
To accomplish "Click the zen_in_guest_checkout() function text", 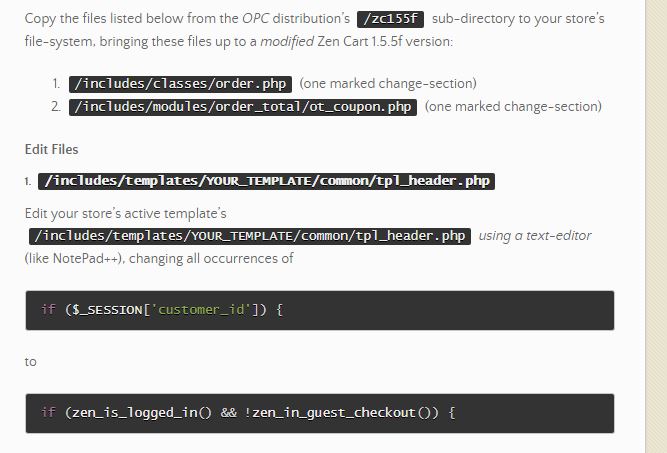I will (x=345, y=413).
